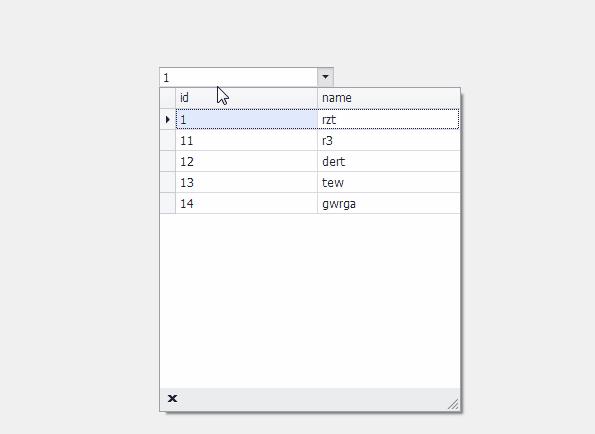Select the cell with id 13
The height and width of the screenshot is (434, 595).
[246, 182]
